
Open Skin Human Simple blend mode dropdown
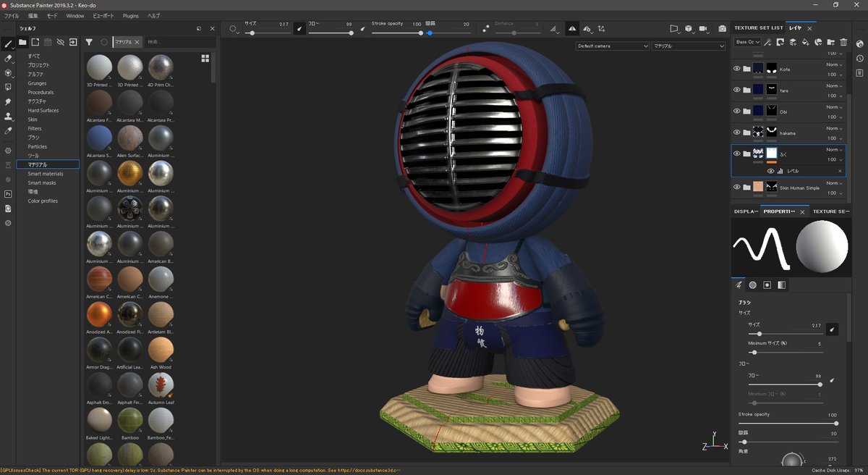tap(835, 182)
